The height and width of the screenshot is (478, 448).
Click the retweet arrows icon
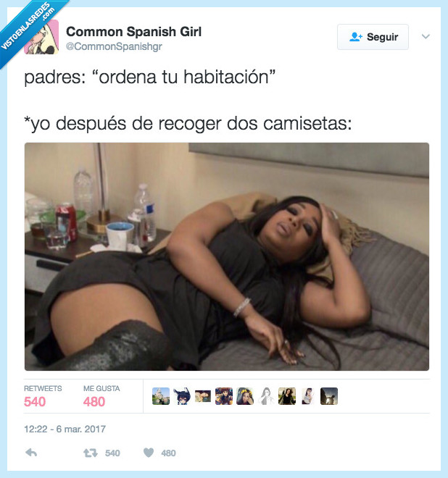(91, 453)
